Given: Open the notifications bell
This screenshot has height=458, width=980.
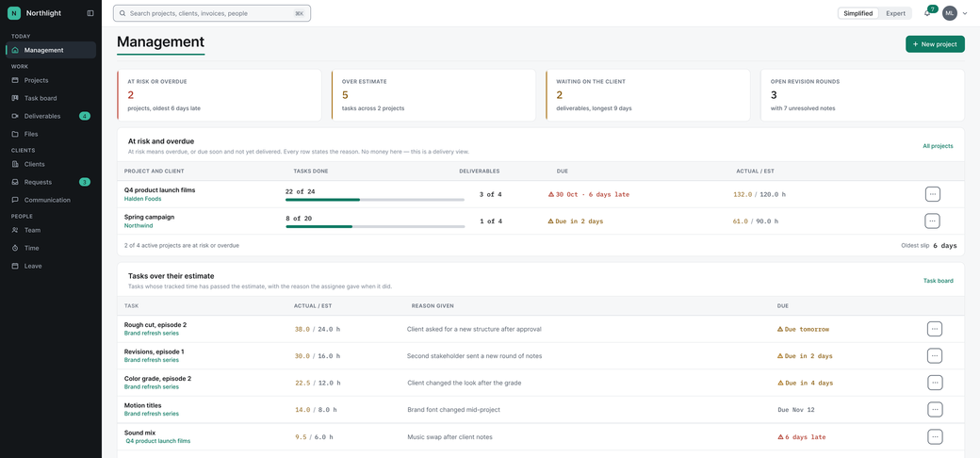Looking at the screenshot, I should [927, 13].
